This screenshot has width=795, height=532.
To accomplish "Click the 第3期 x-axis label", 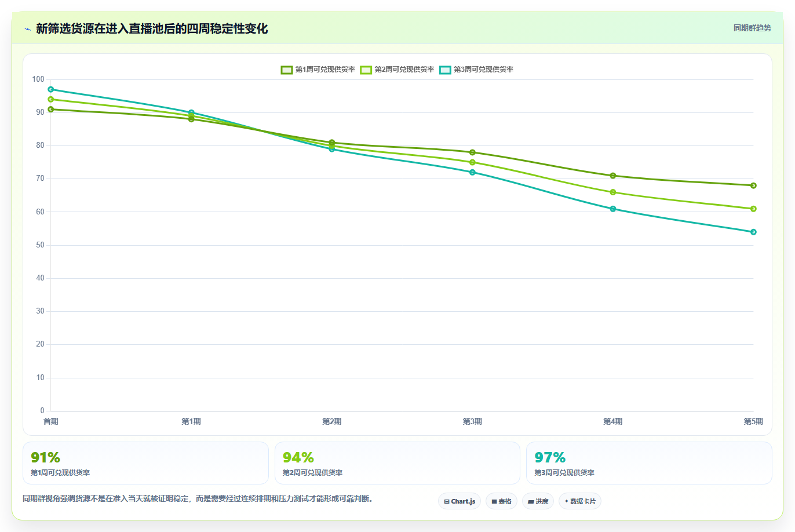I will tap(472, 421).
